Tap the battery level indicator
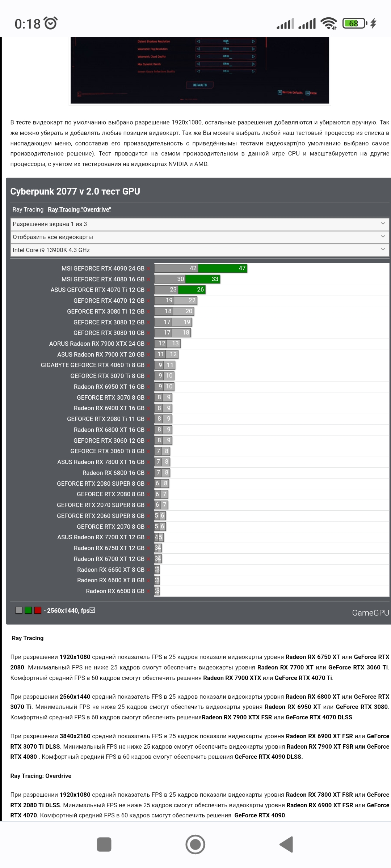This screenshot has height=868, width=391. (355, 24)
